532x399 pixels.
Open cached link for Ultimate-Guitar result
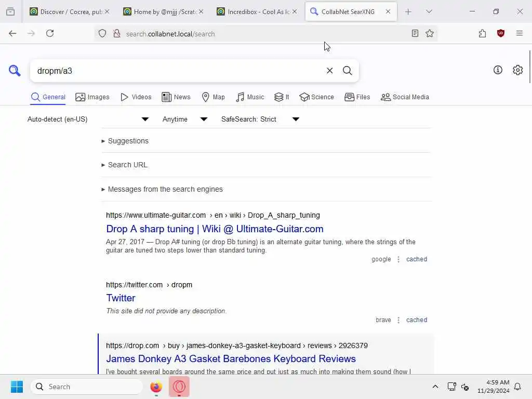click(x=416, y=259)
